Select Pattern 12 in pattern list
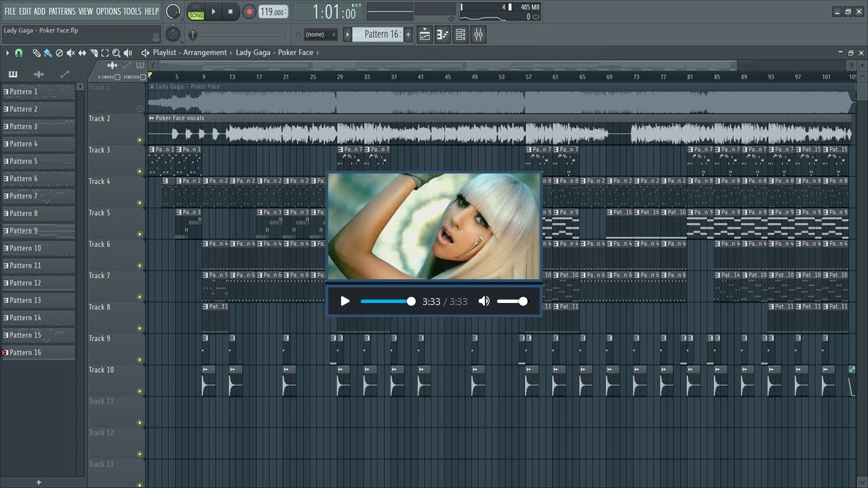868x488 pixels. coord(39,283)
